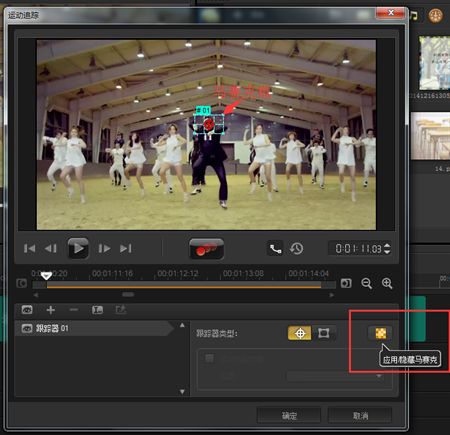Set the track-out mark icon
This screenshot has width=450, height=435.
(x=346, y=283)
